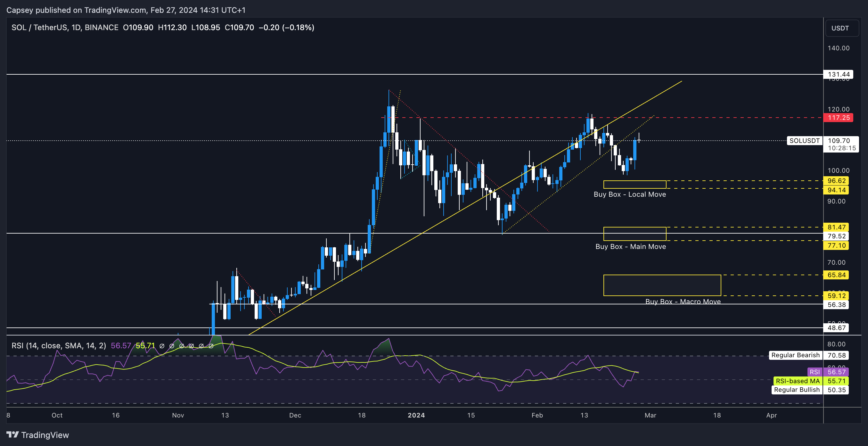
Task: Click the Mar label on time axis
Action: point(650,415)
